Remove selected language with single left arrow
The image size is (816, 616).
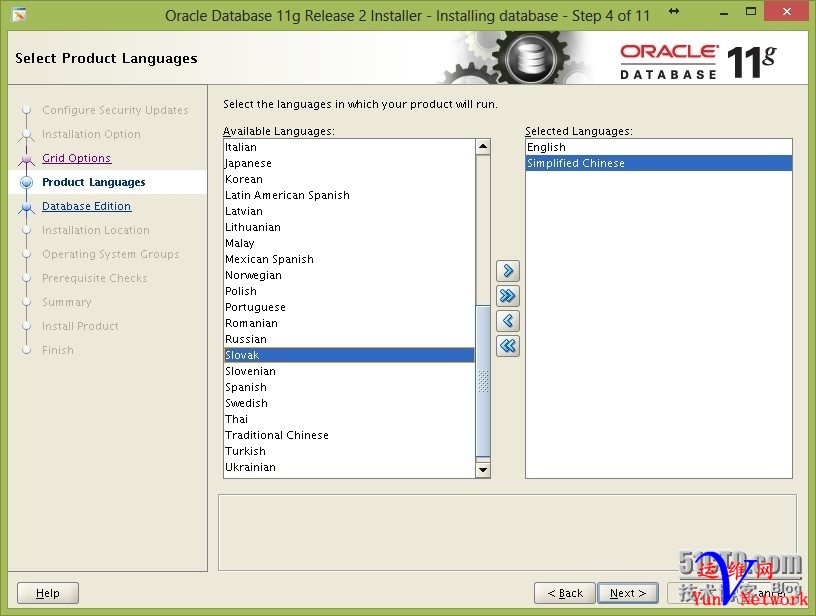click(508, 321)
